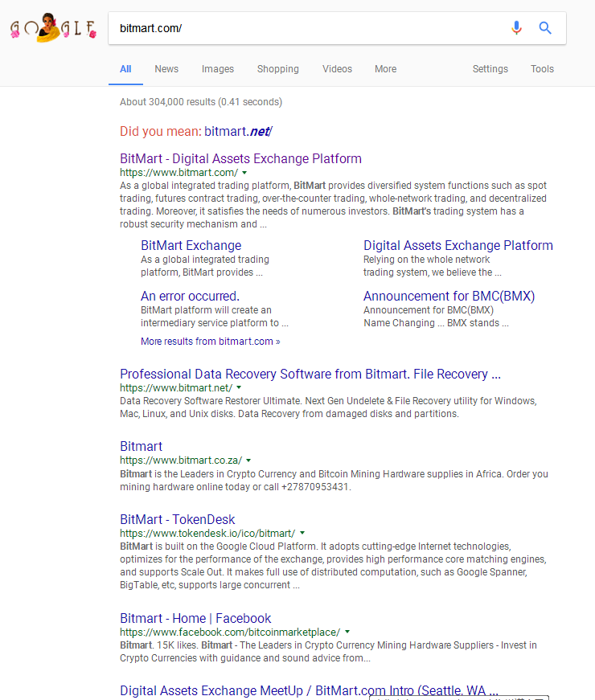Click snippet 'Bitmart. 15K likes'
This screenshot has width=595, height=700.
328,652
